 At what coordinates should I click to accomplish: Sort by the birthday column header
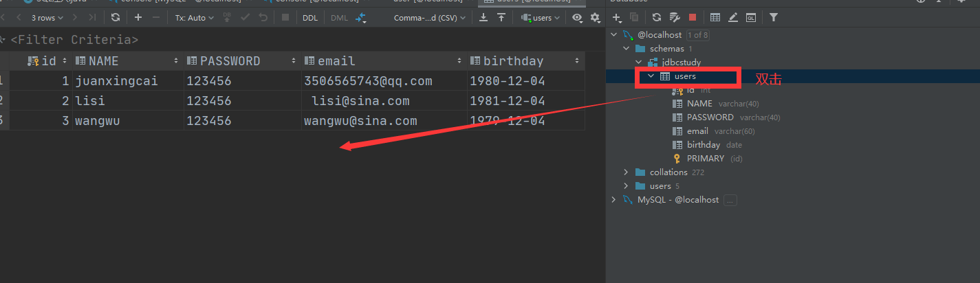pos(513,61)
